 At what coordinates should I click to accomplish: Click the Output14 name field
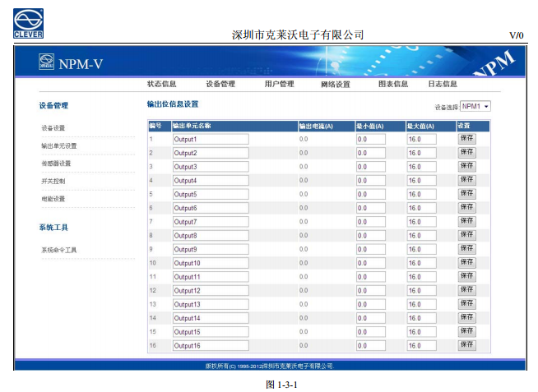[211, 318]
